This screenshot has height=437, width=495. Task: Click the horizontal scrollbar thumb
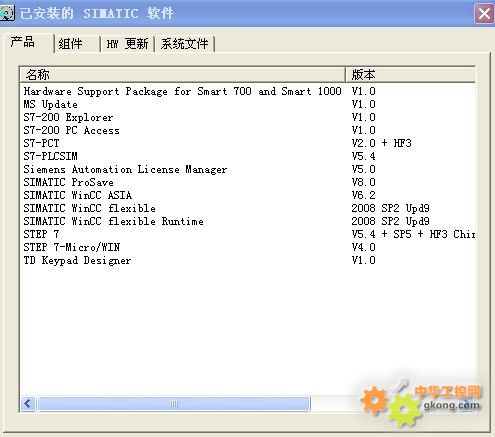[174, 404]
